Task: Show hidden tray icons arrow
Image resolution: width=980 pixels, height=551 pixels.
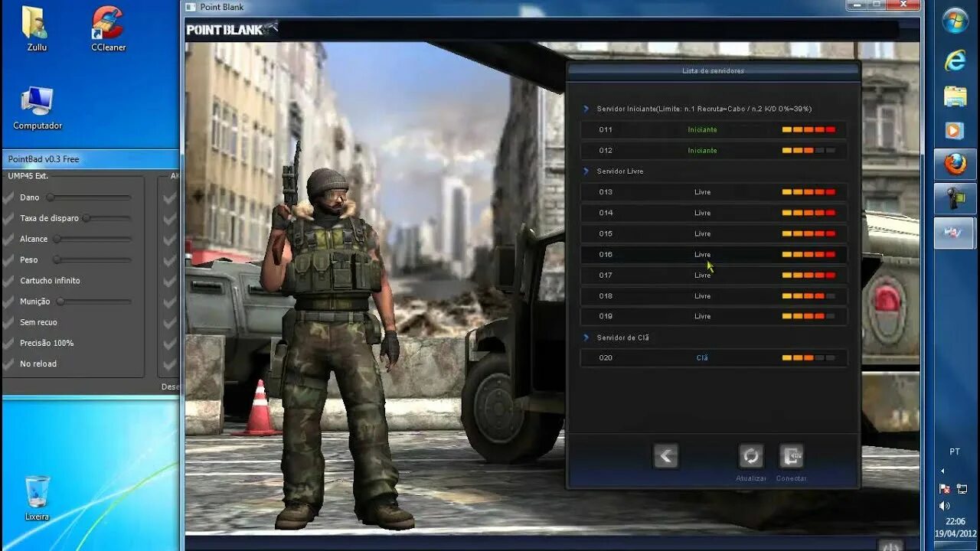Action: point(942,471)
